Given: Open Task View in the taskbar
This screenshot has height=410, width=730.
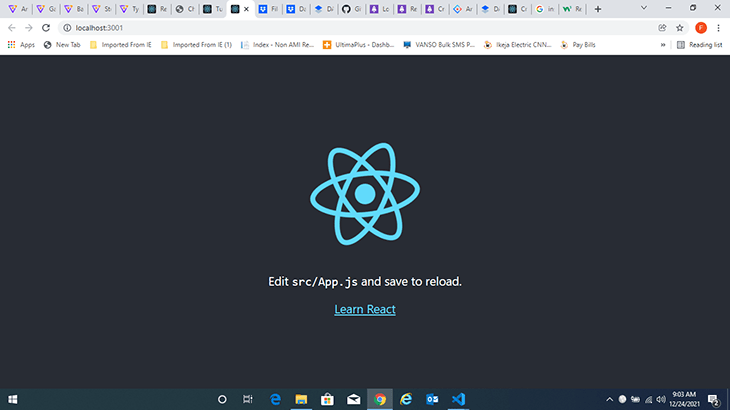Looking at the screenshot, I should 248,399.
